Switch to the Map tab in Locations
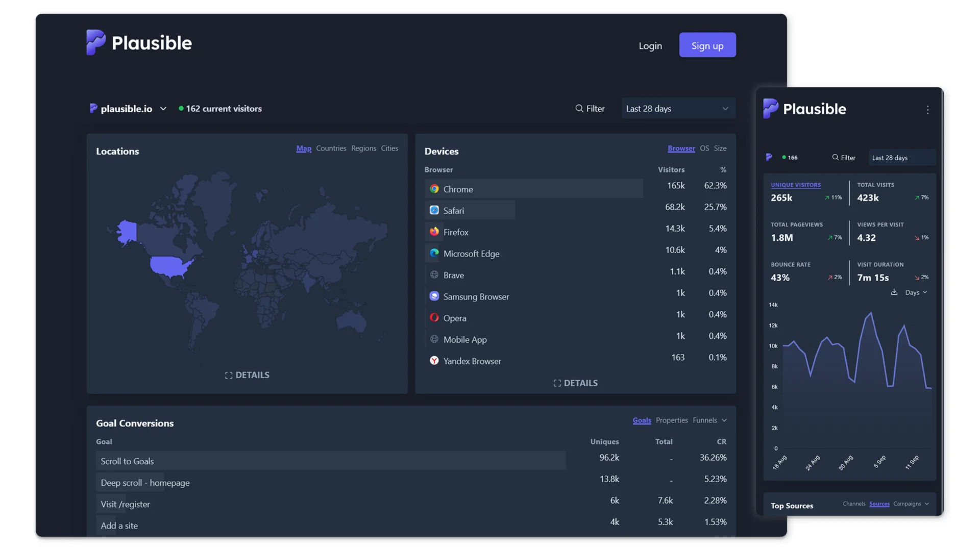 [304, 148]
